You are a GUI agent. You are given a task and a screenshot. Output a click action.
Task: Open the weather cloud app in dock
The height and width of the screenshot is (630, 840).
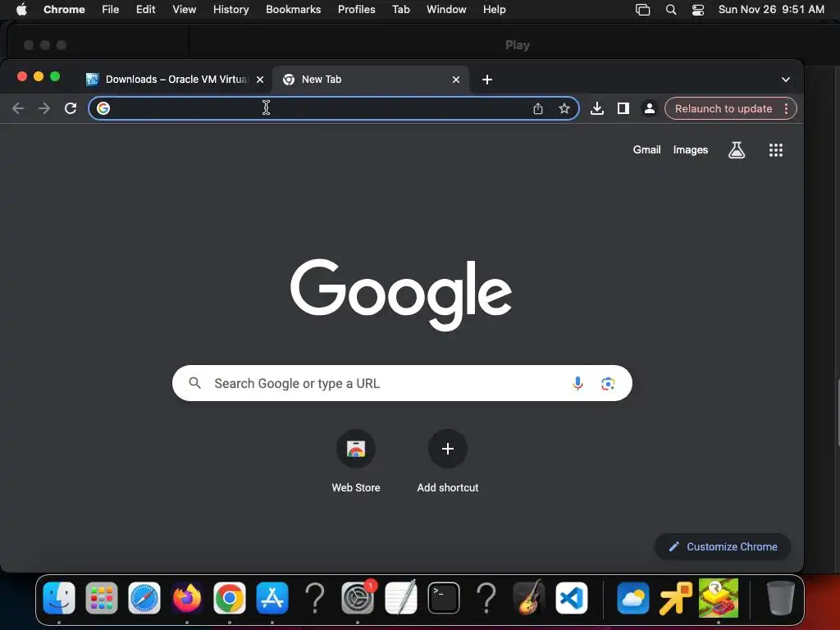pyautogui.click(x=632, y=598)
